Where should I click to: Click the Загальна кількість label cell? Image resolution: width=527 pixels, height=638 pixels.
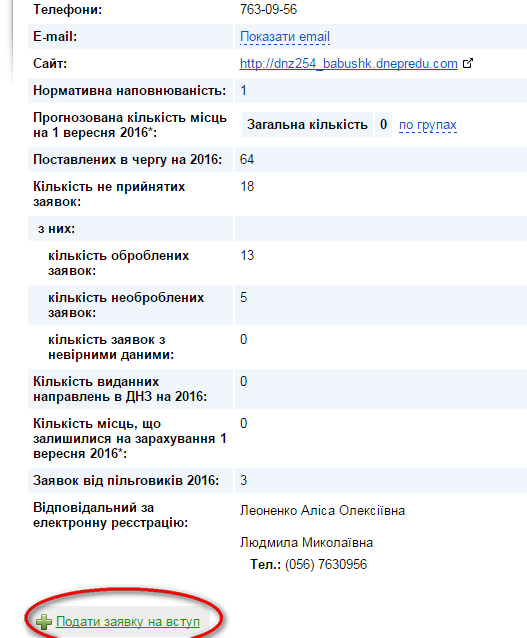click(x=307, y=125)
